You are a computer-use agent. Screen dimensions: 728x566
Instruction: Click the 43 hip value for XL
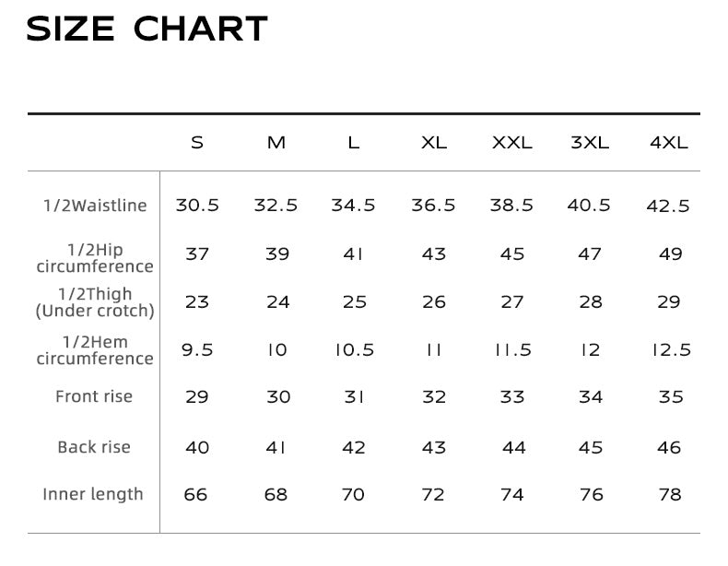click(434, 254)
